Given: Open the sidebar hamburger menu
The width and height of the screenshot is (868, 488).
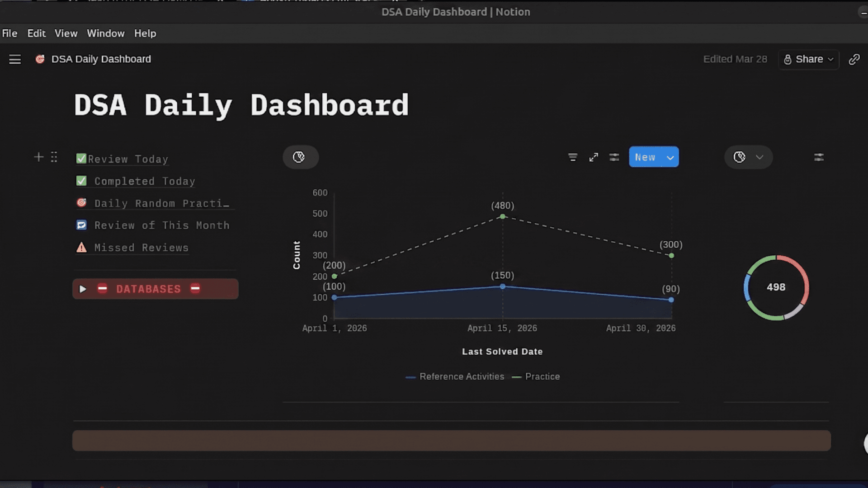Looking at the screenshot, I should pyautogui.click(x=15, y=59).
